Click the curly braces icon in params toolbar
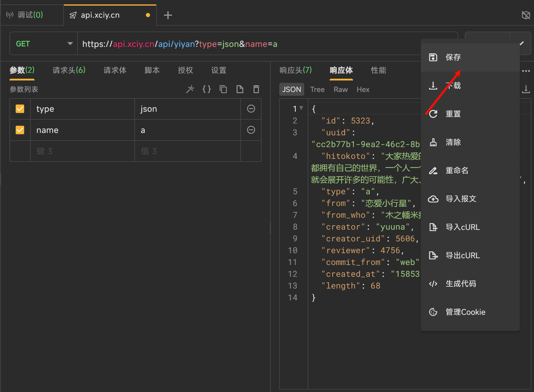 point(207,89)
